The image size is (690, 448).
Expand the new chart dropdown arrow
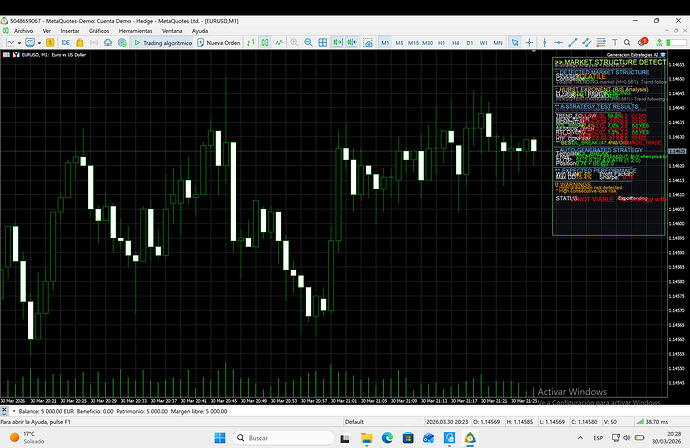coord(21,43)
